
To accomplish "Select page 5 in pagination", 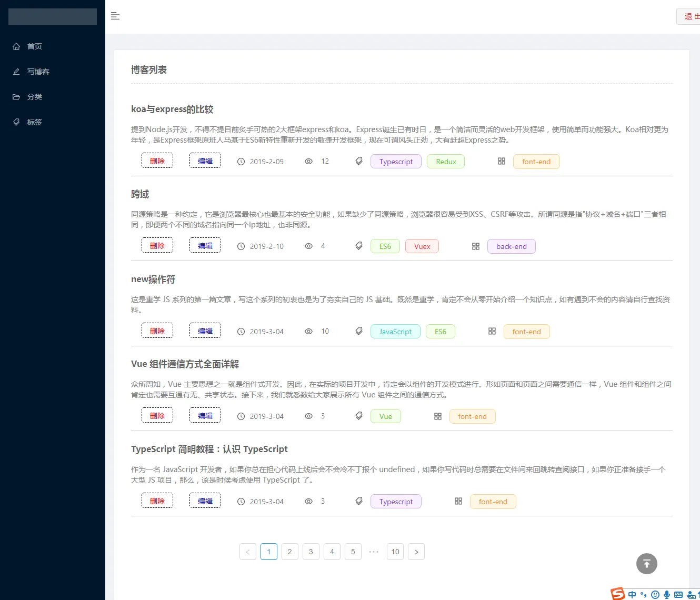I will tap(353, 552).
